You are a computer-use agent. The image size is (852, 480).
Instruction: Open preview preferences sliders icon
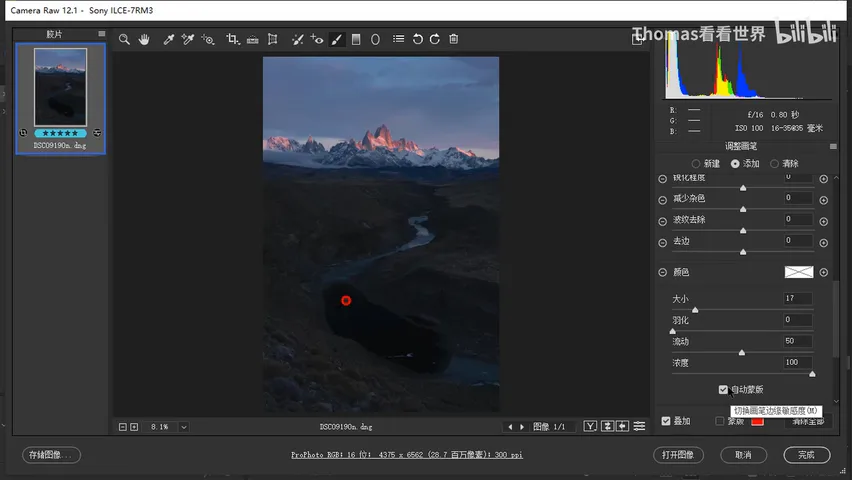coord(640,427)
